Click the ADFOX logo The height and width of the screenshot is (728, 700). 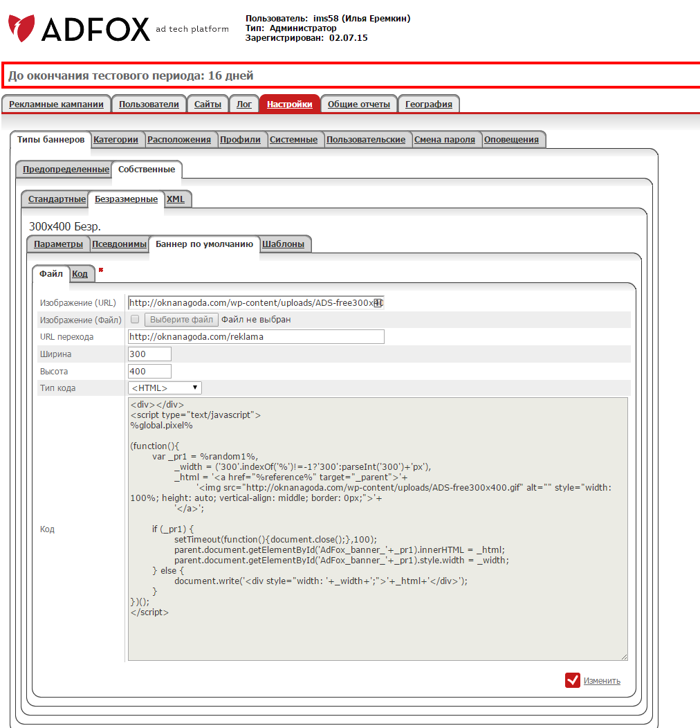coord(80,28)
